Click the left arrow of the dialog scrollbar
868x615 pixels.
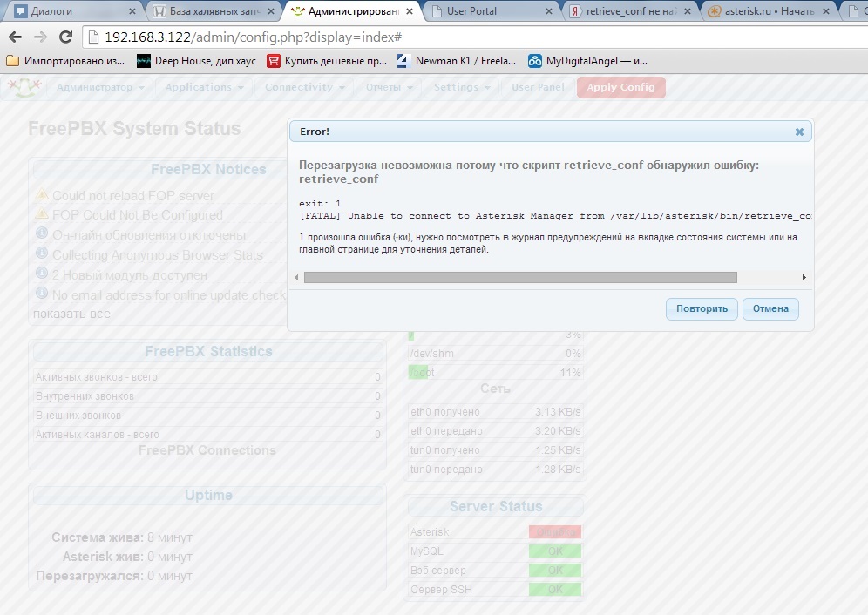pyautogui.click(x=297, y=277)
